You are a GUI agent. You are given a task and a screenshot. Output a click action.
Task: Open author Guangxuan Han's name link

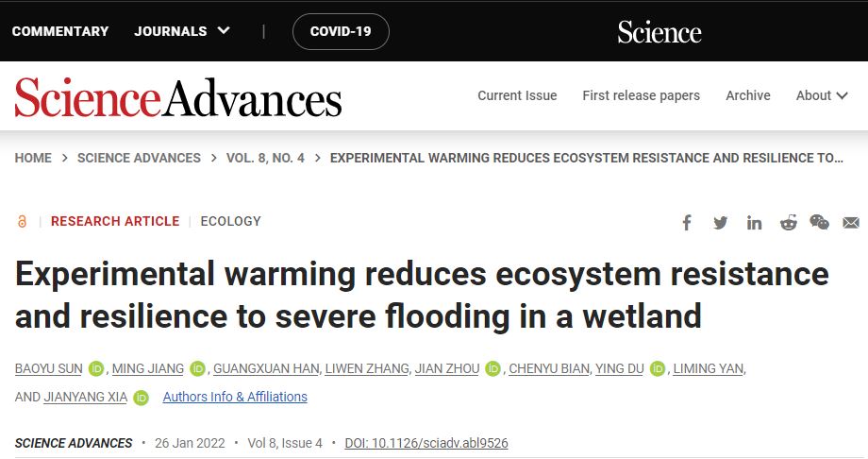266,368
